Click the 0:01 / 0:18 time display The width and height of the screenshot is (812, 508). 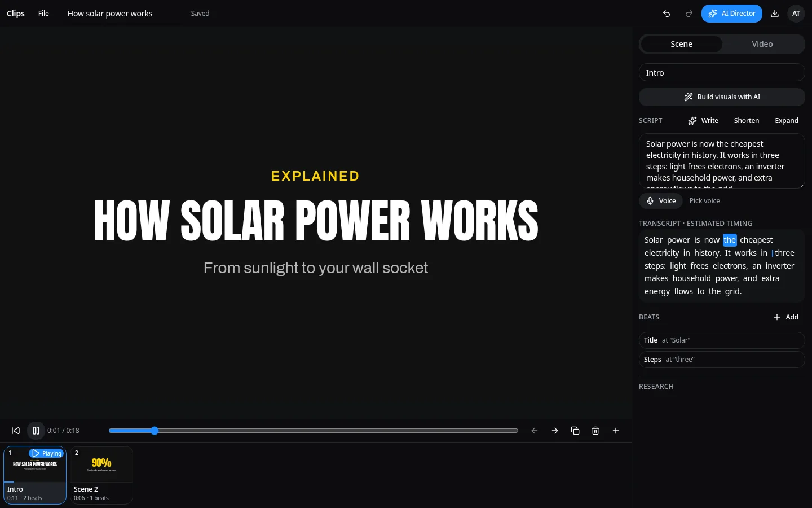(63, 431)
